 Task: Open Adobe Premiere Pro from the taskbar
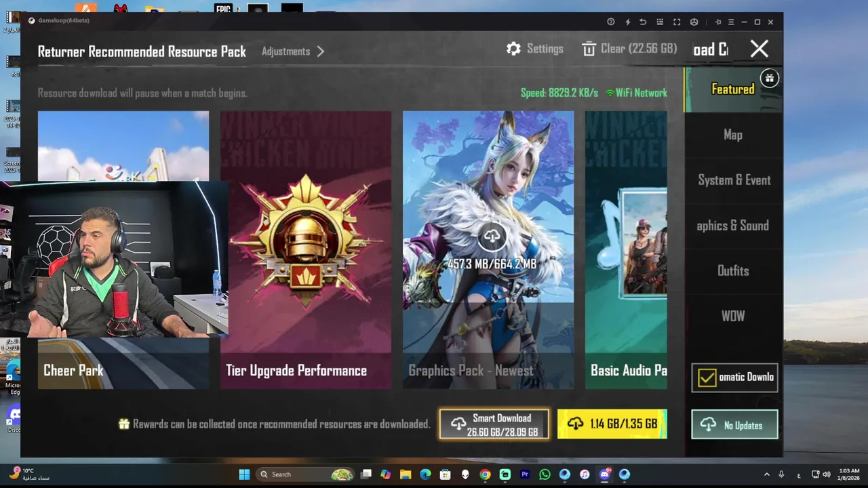[x=525, y=474]
